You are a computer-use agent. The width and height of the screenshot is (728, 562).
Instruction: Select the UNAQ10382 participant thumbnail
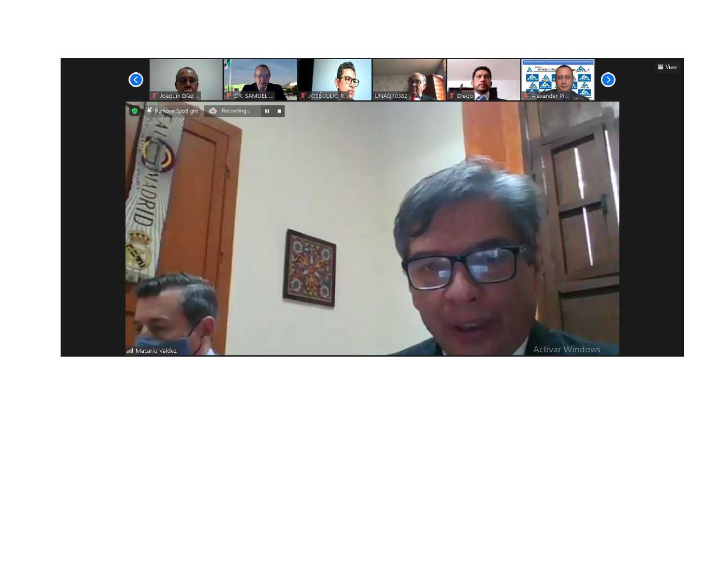[409, 77]
